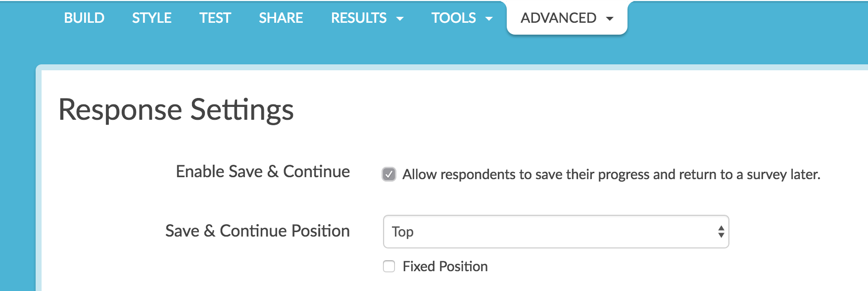This screenshot has height=291, width=868.
Task: Click the caret arrow next to RESULTS
Action: (400, 19)
